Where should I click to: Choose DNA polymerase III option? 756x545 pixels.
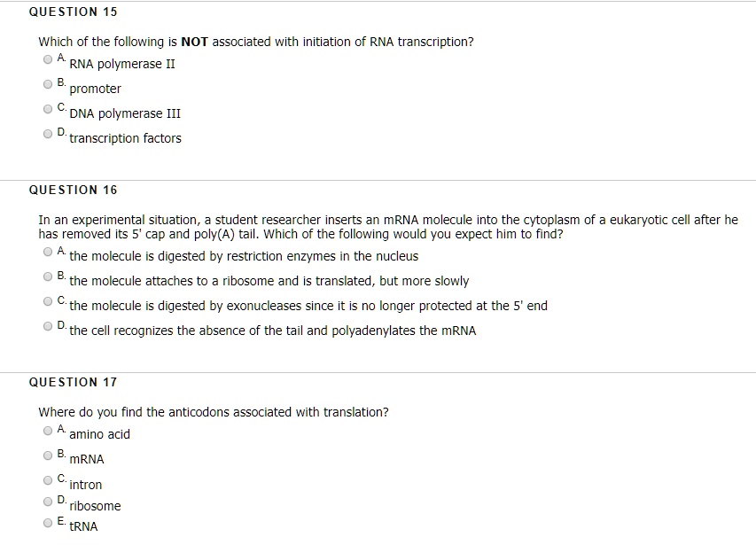point(47,108)
